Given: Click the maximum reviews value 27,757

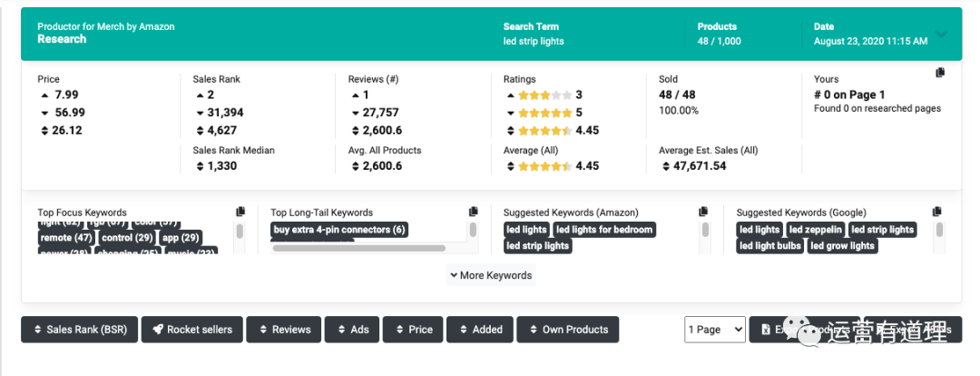Looking at the screenshot, I should coord(380,113).
